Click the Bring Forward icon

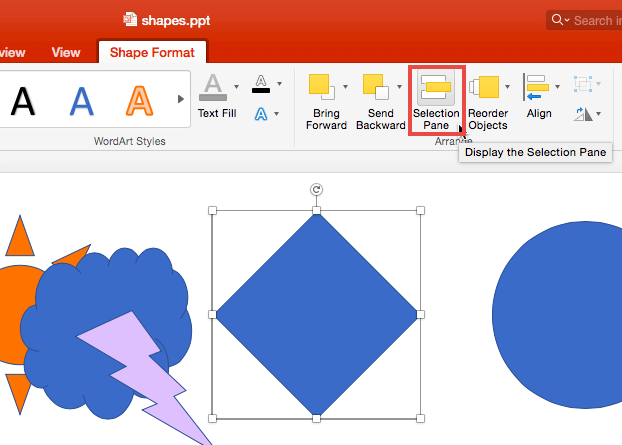[x=321, y=89]
